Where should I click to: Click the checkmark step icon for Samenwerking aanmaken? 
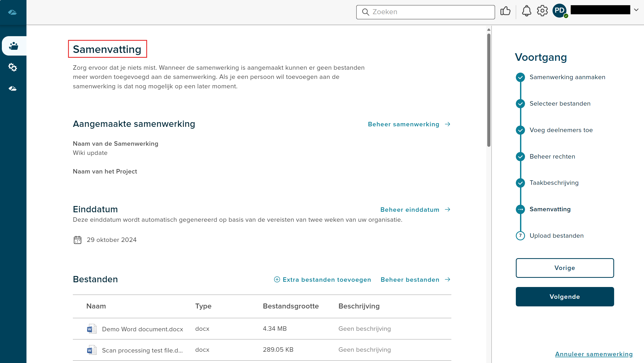520,77
